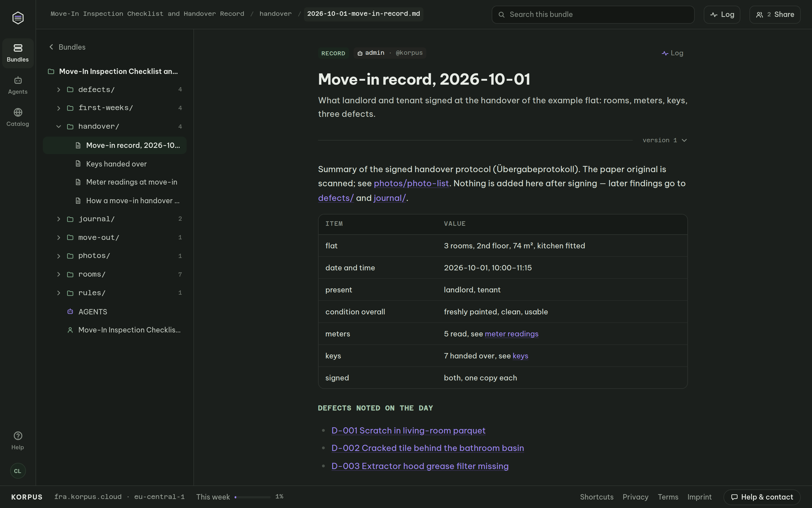Click the Help & contact button
The height and width of the screenshot is (508, 812).
762,497
